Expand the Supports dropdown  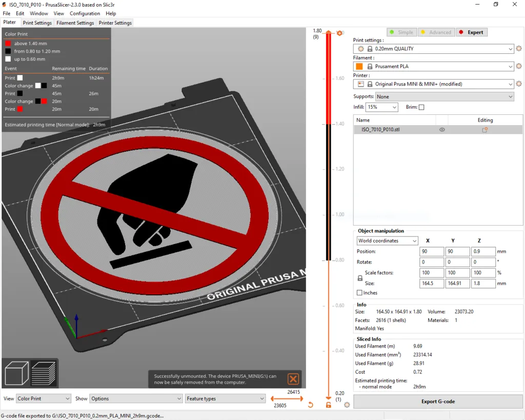pyautogui.click(x=444, y=96)
